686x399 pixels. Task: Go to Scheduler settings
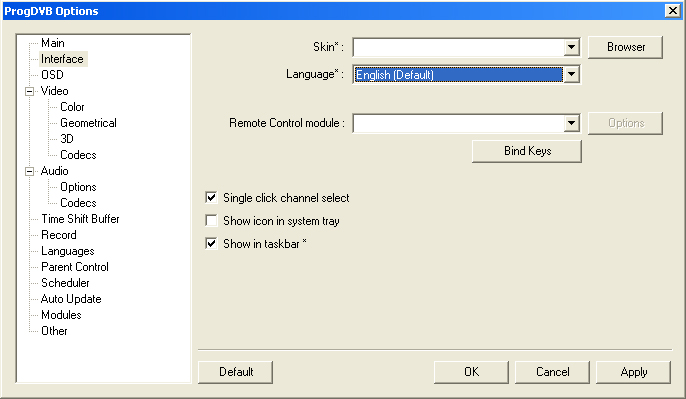click(65, 283)
